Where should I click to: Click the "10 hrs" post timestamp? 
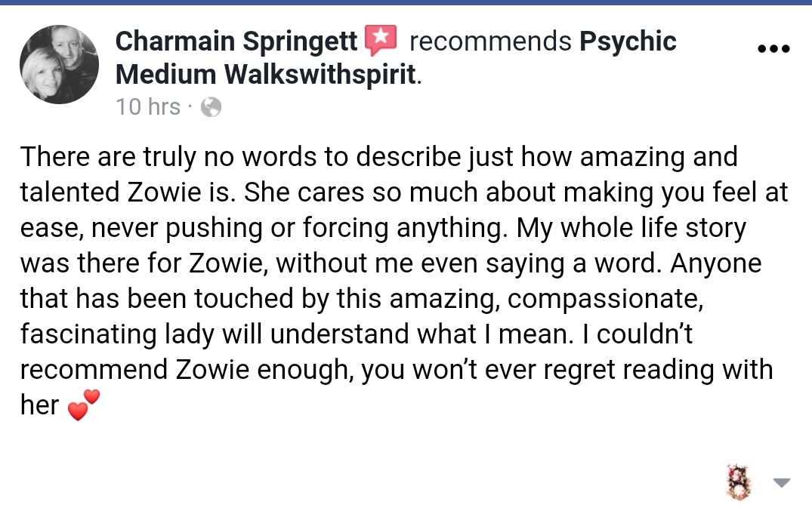point(148,107)
